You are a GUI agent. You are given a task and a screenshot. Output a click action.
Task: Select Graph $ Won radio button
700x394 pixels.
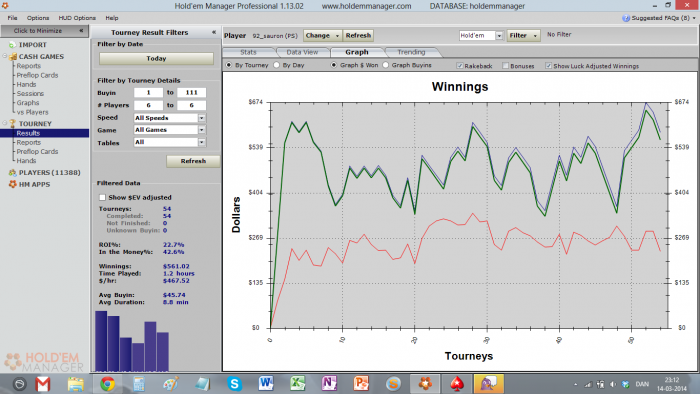[333, 65]
